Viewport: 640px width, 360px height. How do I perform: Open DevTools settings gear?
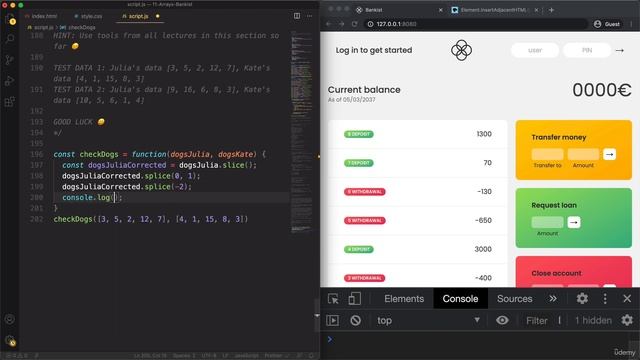pos(582,299)
